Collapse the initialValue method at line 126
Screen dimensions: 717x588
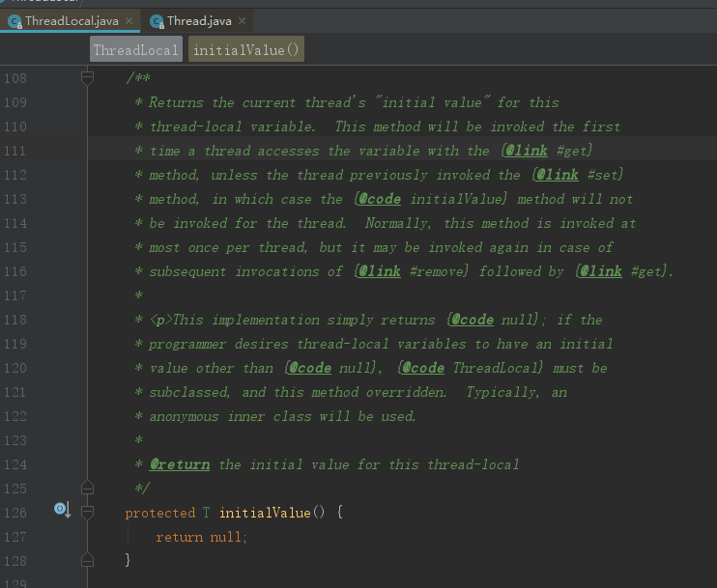87,512
